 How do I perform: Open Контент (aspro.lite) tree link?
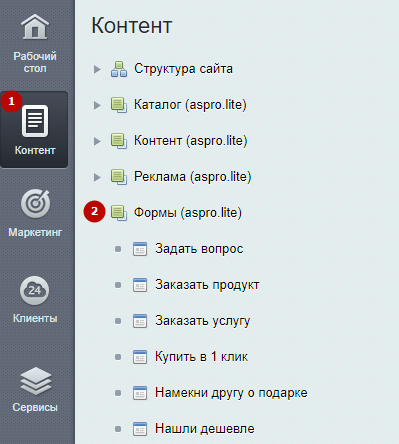click(x=191, y=141)
